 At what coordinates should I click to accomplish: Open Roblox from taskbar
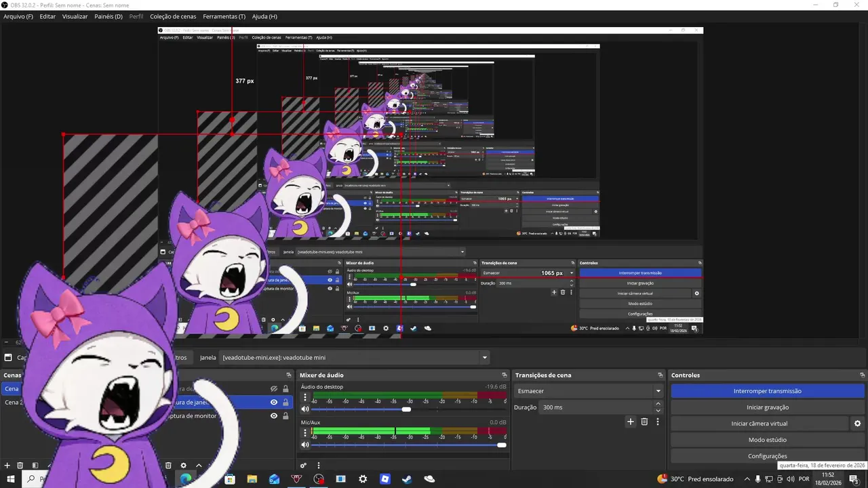[384, 479]
